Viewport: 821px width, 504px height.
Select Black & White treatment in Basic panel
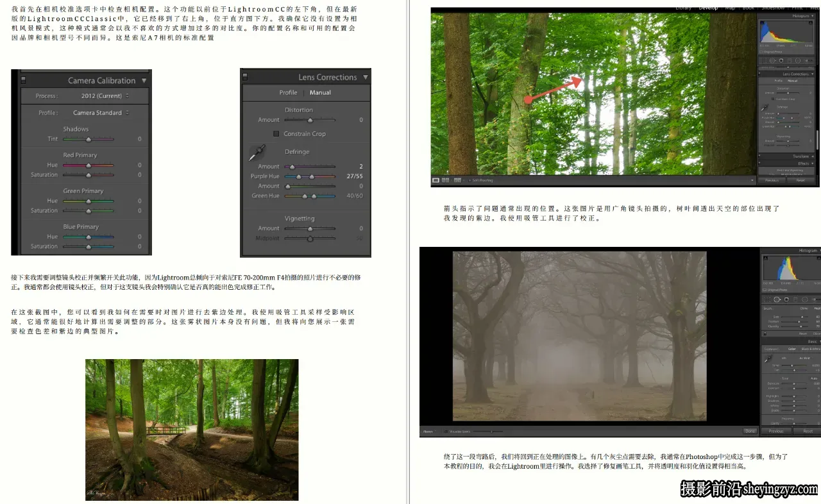pyautogui.click(x=811, y=349)
